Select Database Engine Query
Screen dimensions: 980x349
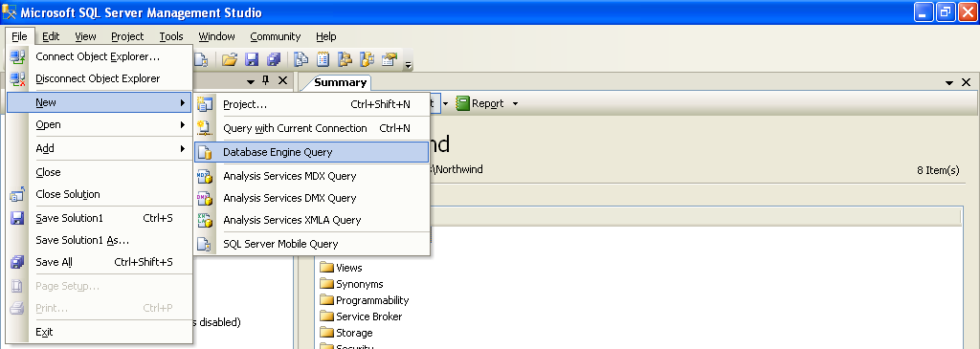pyautogui.click(x=312, y=152)
